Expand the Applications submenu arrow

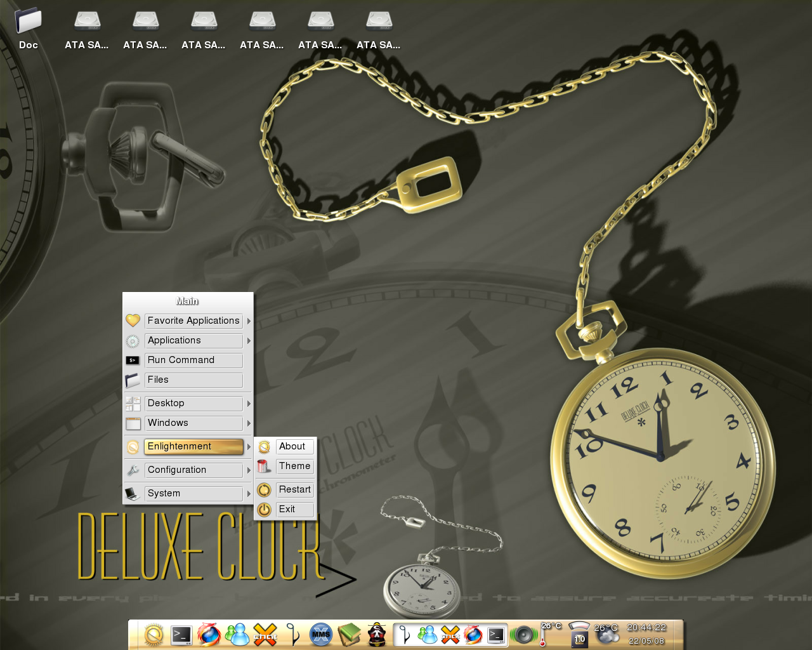point(249,341)
